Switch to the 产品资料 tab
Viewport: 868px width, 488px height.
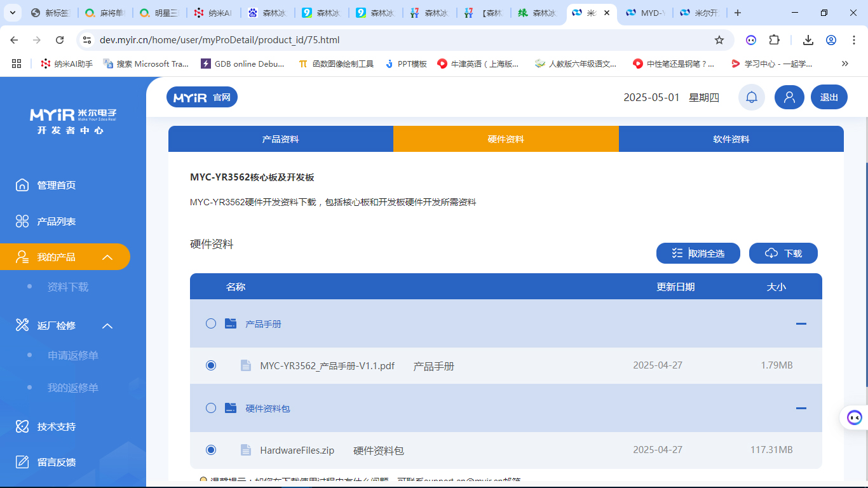pos(281,139)
